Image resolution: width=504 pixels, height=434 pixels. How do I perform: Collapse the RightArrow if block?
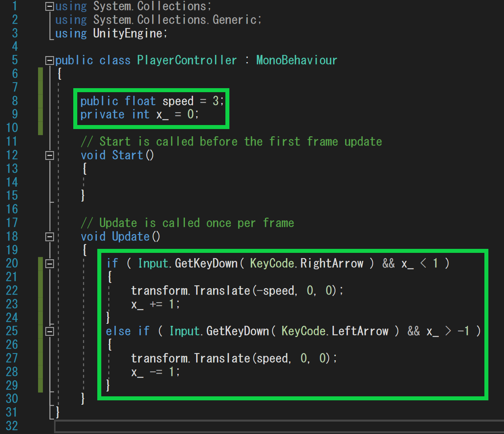(x=50, y=264)
